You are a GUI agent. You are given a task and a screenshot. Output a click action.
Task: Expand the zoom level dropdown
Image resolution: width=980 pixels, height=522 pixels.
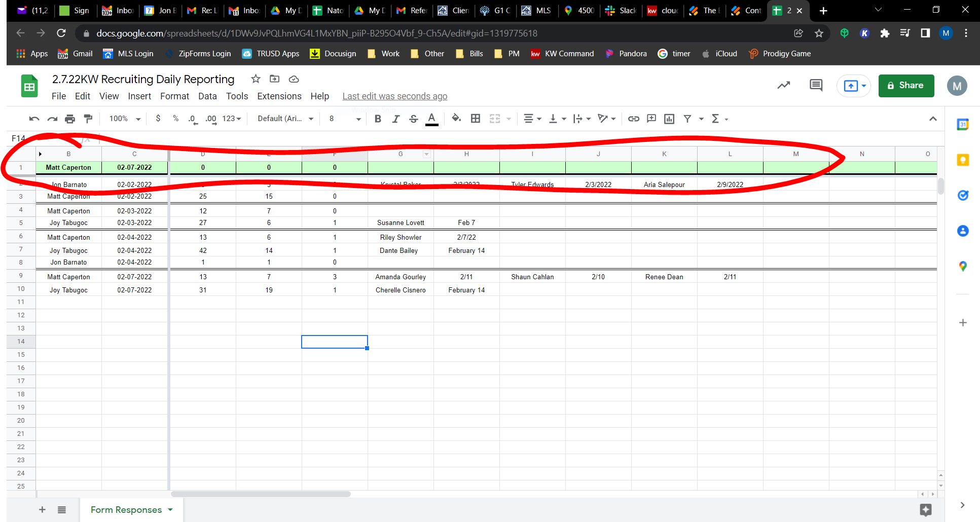137,119
